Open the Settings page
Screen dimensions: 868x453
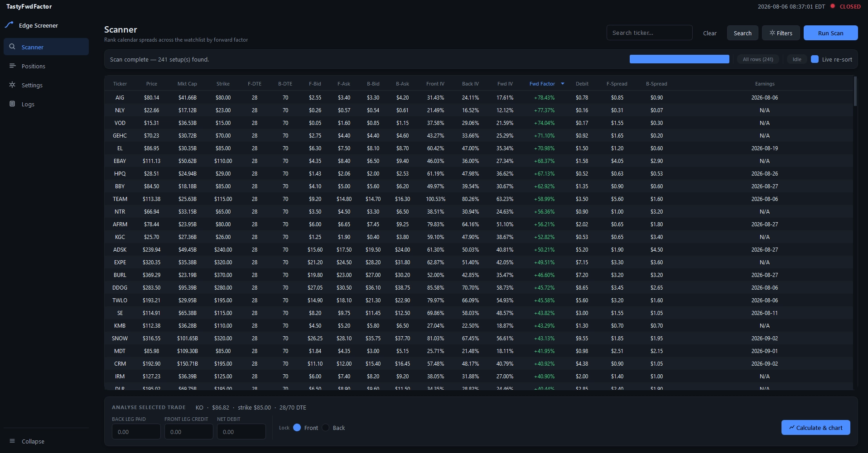pyautogui.click(x=46, y=85)
